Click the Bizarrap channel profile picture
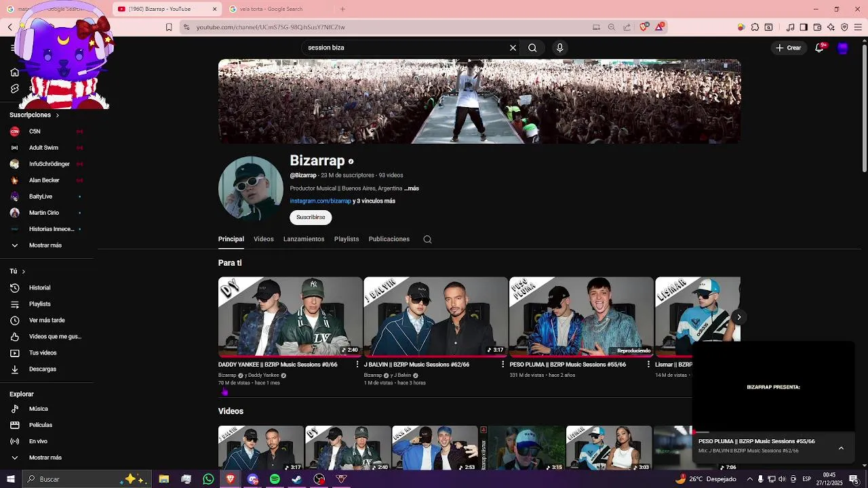 click(251, 188)
